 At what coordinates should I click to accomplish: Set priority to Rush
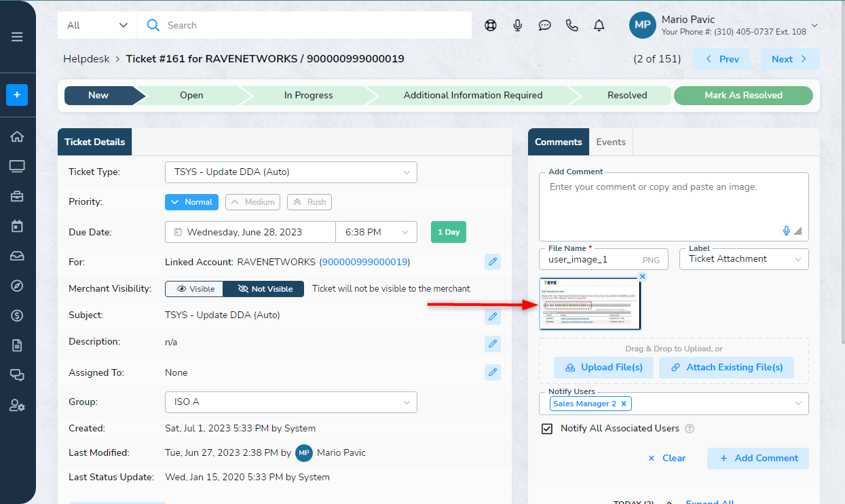point(309,202)
